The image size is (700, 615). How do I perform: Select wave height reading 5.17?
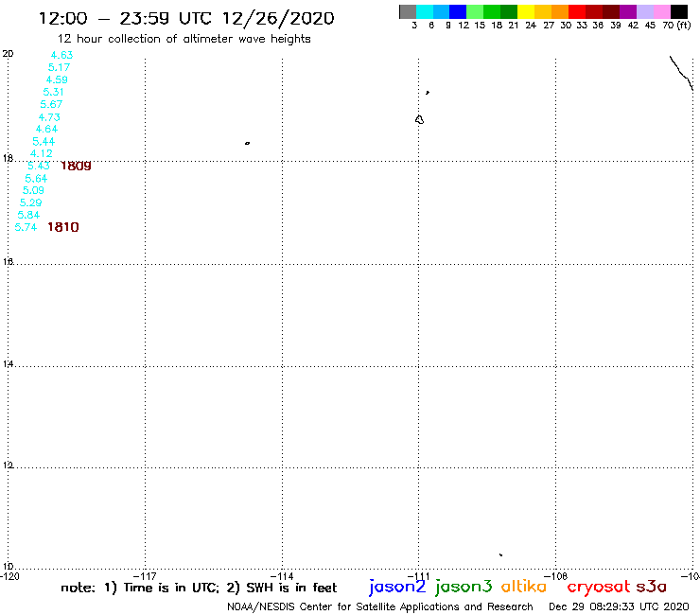(x=59, y=67)
